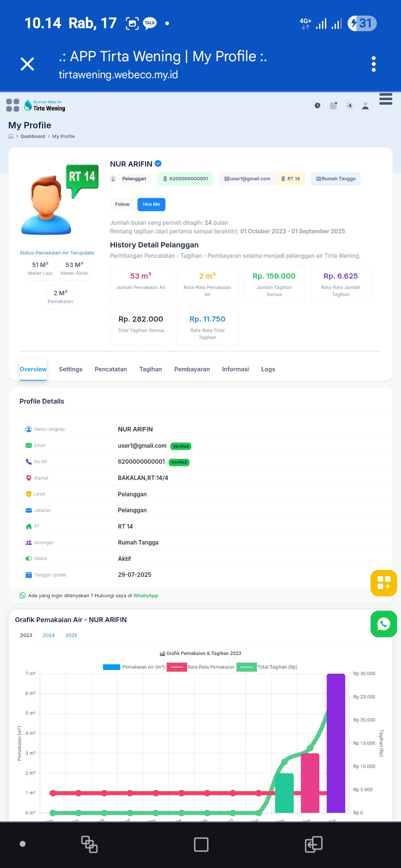401x868 pixels.
Task: Tap the yellow add-widget floating button
Action: tap(384, 583)
